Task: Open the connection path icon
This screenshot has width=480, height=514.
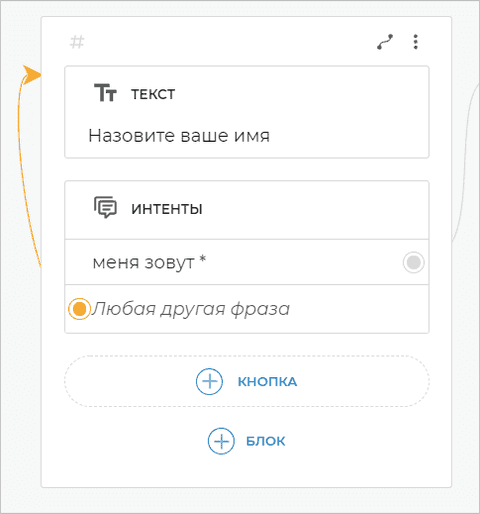Action: [385, 42]
